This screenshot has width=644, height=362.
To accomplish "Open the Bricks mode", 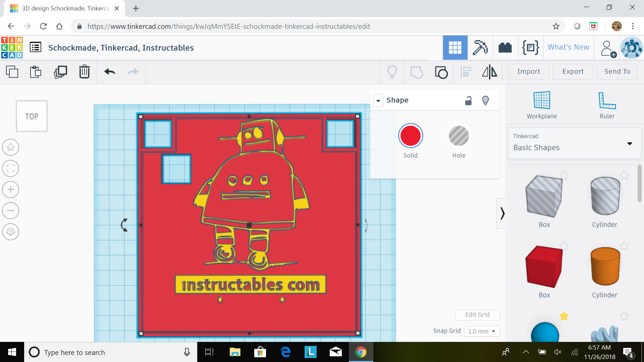I will (505, 48).
